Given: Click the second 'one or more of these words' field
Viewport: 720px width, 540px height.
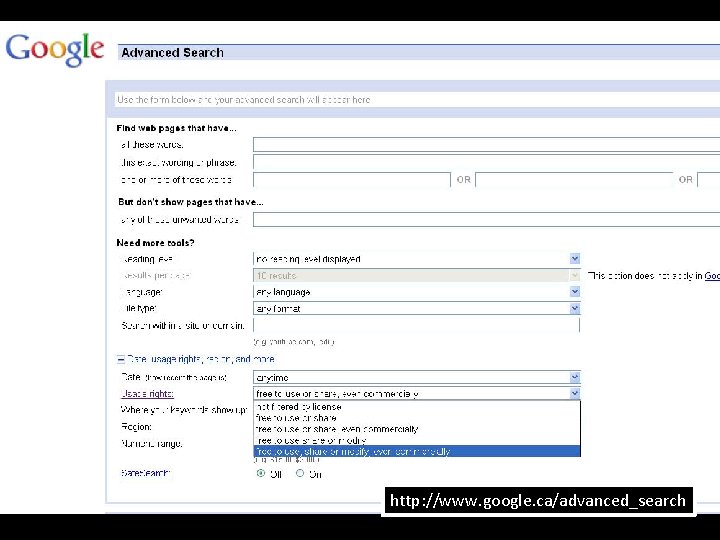Looking at the screenshot, I should [x=574, y=180].
